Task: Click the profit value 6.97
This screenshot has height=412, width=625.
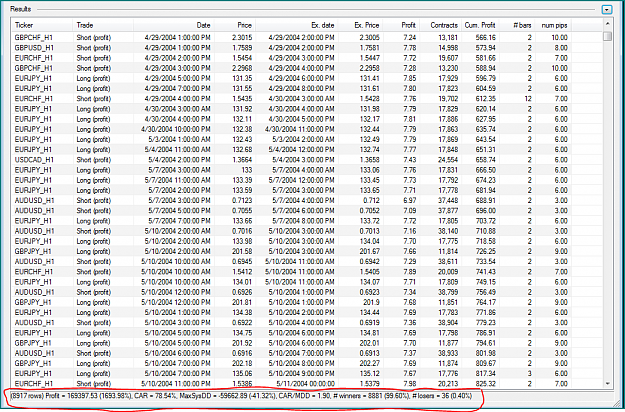Action: (x=409, y=200)
